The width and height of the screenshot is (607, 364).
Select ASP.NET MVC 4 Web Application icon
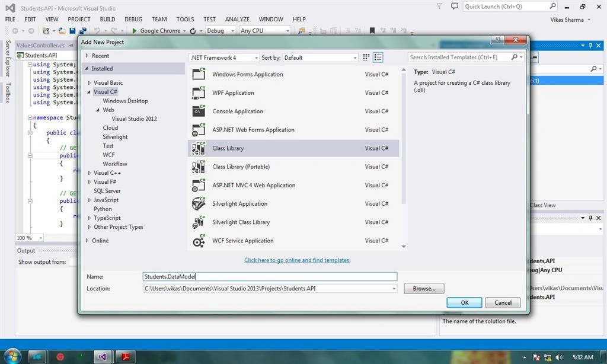[199, 185]
